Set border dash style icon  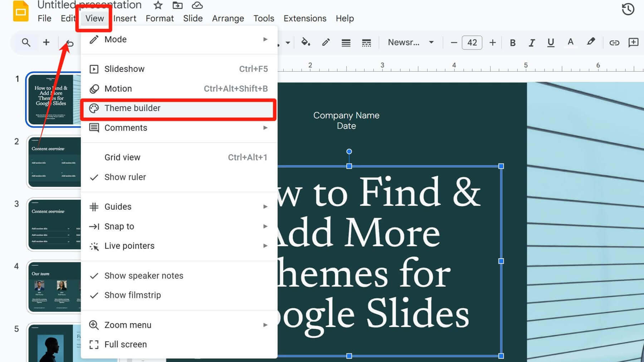point(366,43)
